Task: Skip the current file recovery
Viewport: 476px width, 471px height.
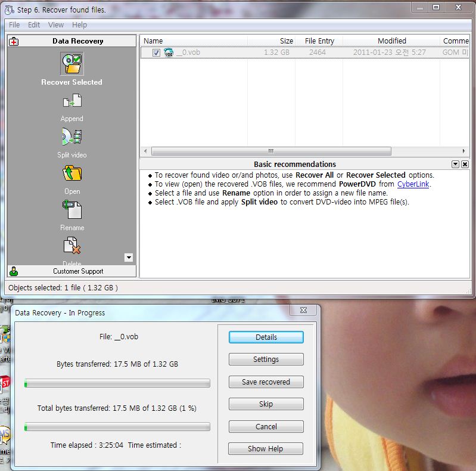Action: 266,404
